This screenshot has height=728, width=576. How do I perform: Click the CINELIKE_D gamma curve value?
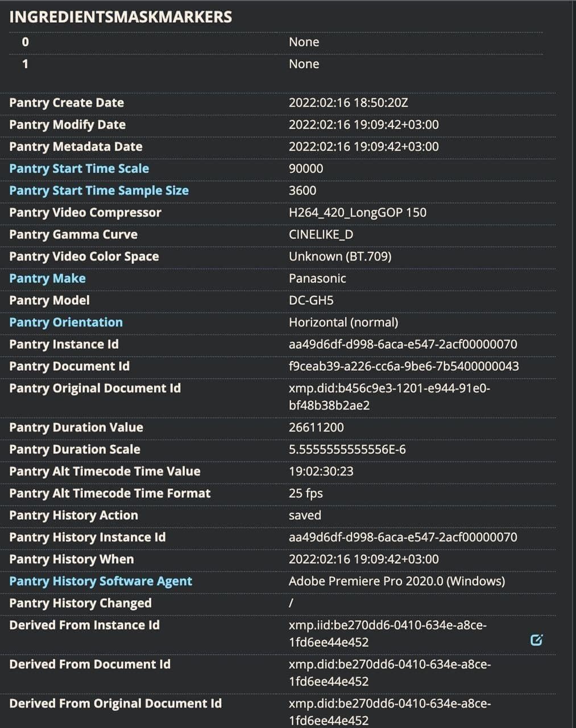(321, 234)
